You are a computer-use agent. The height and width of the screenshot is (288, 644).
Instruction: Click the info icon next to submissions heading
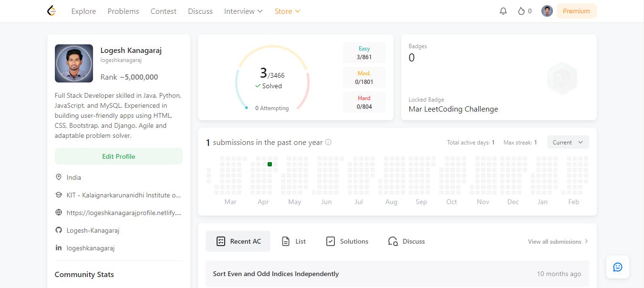click(x=328, y=142)
